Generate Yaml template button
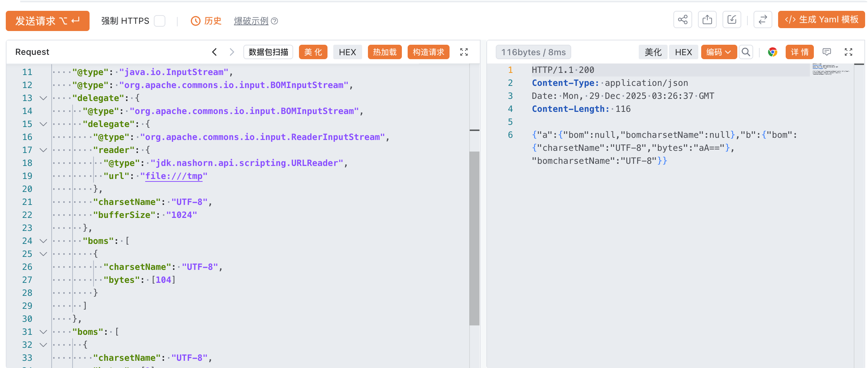This screenshot has width=868, height=368. [x=821, y=19]
